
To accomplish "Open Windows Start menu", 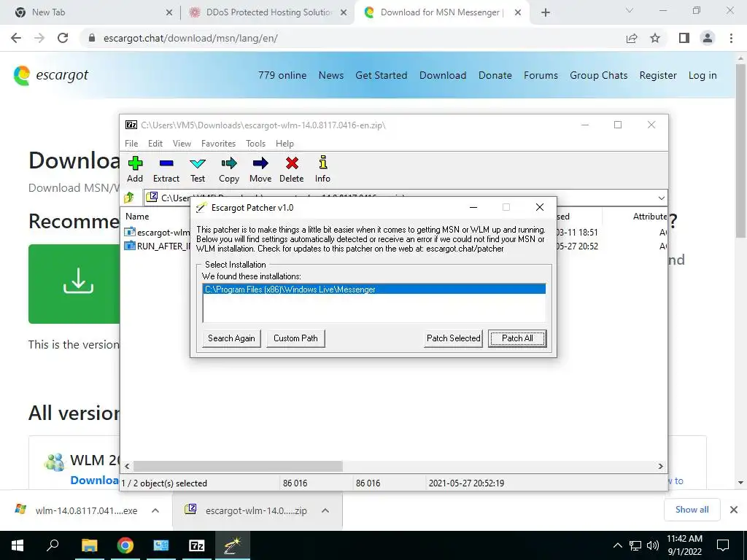I will click(x=18, y=545).
